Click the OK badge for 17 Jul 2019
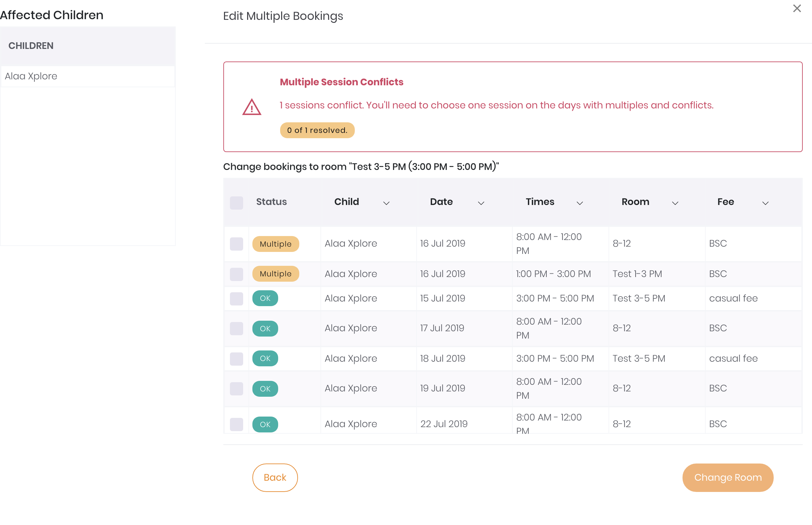The height and width of the screenshot is (525, 812). pyautogui.click(x=265, y=329)
